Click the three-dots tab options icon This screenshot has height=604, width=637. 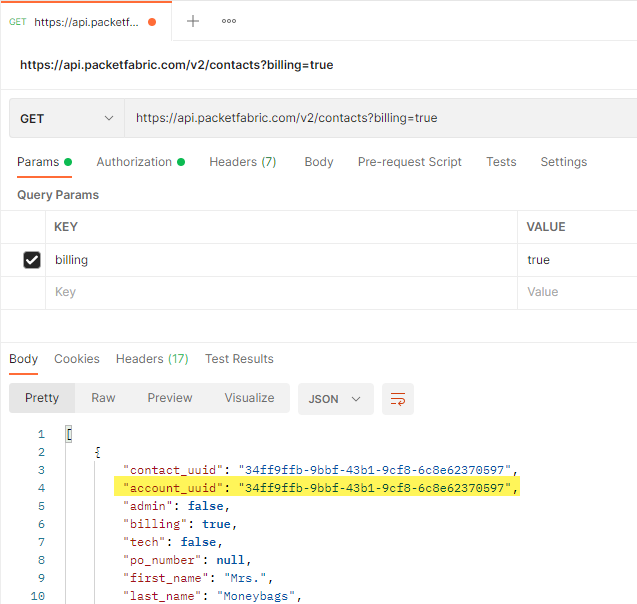(229, 21)
